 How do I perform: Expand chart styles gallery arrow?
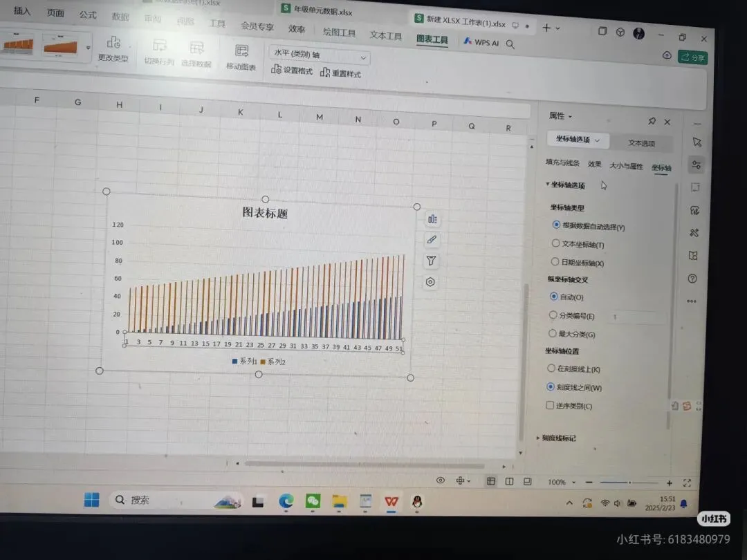(x=88, y=47)
